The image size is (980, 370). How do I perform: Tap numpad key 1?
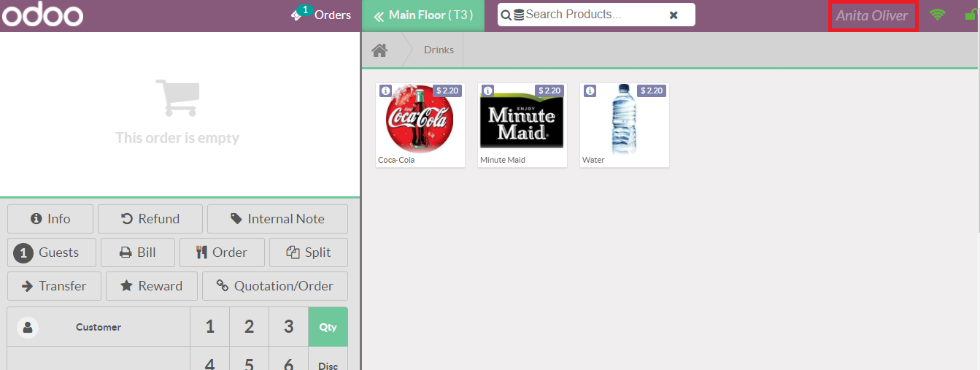click(210, 327)
